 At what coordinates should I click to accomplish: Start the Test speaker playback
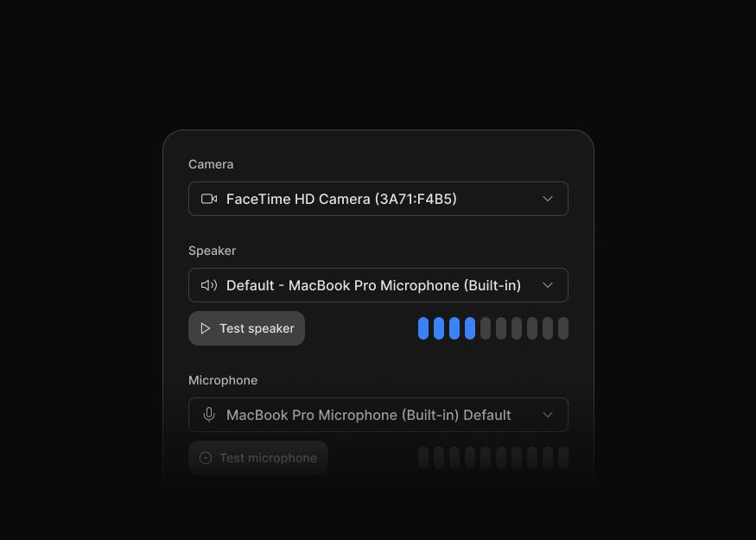246,328
